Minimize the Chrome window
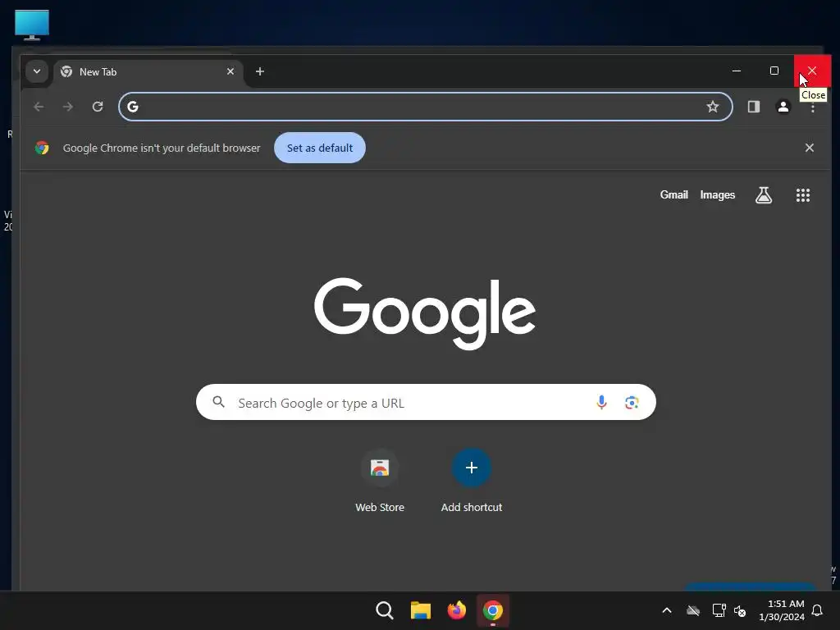Image resolution: width=840 pixels, height=630 pixels. coord(737,71)
